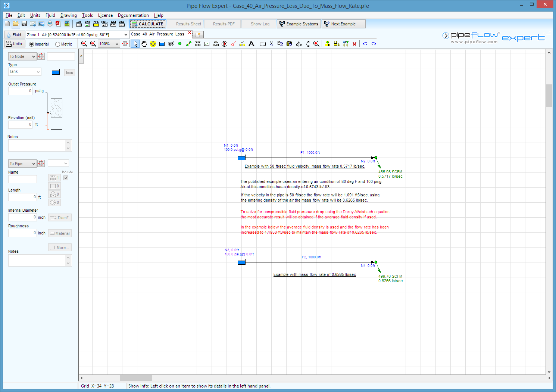Viewport: 556px width, 392px height.
Task: Zoom in with the plus magnifier
Action: click(x=93, y=44)
